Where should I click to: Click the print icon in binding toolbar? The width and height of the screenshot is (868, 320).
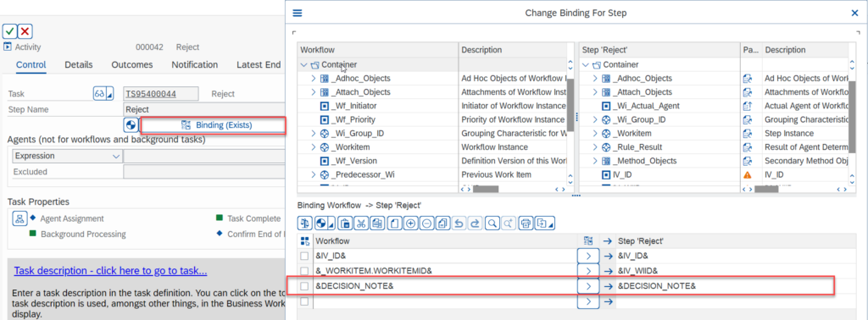pyautogui.click(x=526, y=223)
